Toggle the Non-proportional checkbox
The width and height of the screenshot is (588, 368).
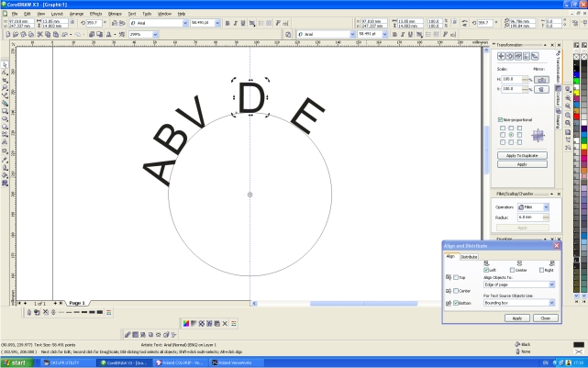pos(501,119)
